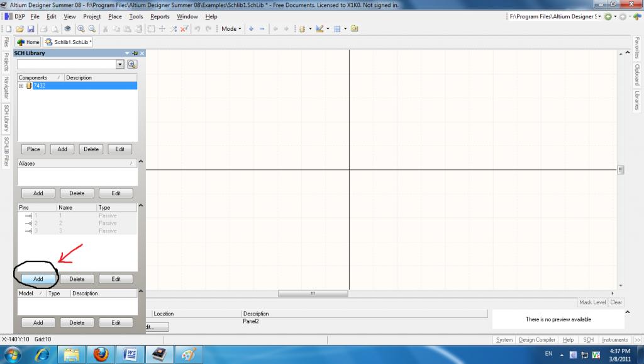Open the grids dropdown arrow
Viewport: 644px width, 364px height.
click(x=345, y=29)
